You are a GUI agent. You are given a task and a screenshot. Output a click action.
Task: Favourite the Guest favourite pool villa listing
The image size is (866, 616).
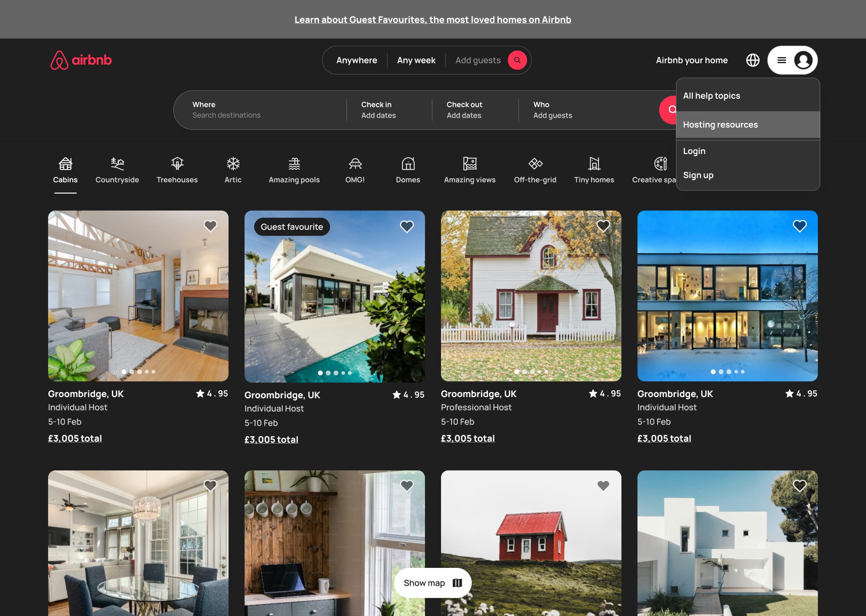tap(407, 227)
